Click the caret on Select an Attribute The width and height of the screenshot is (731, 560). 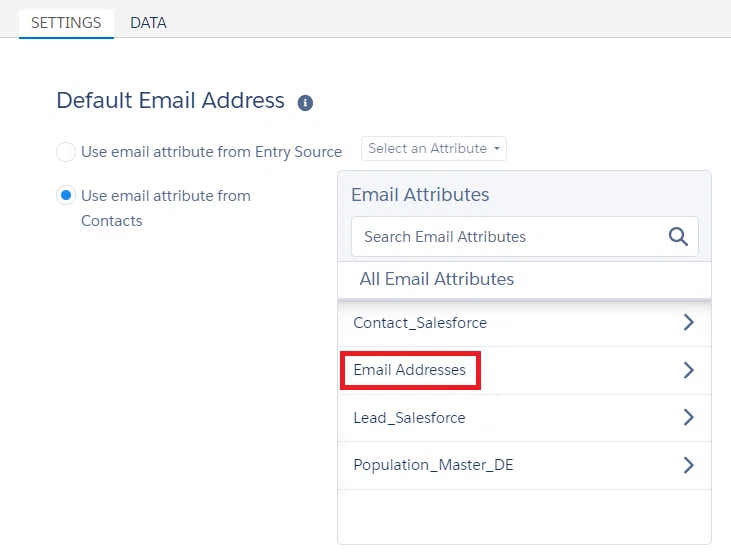pyautogui.click(x=497, y=149)
